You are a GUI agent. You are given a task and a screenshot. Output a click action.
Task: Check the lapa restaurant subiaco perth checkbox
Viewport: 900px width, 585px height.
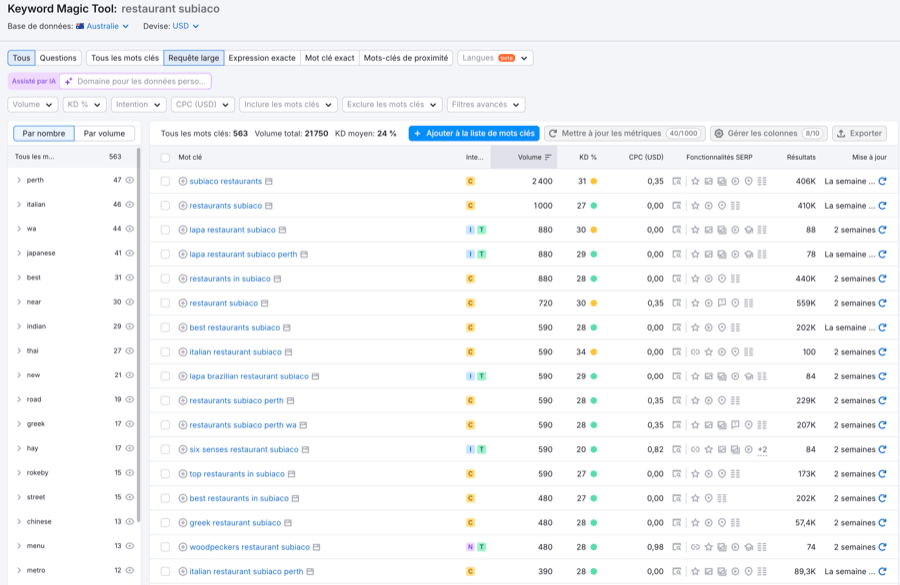coord(165,254)
